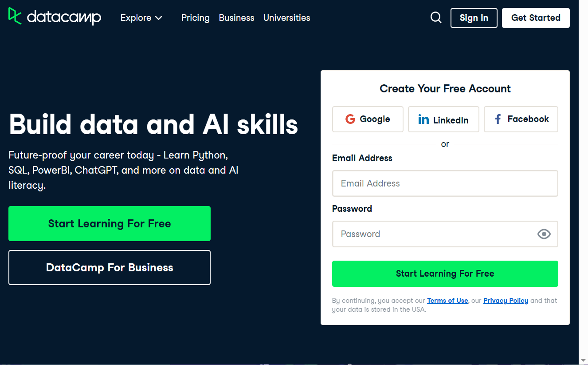The width and height of the screenshot is (588, 365).
Task: Sign up with Google button
Action: click(368, 119)
